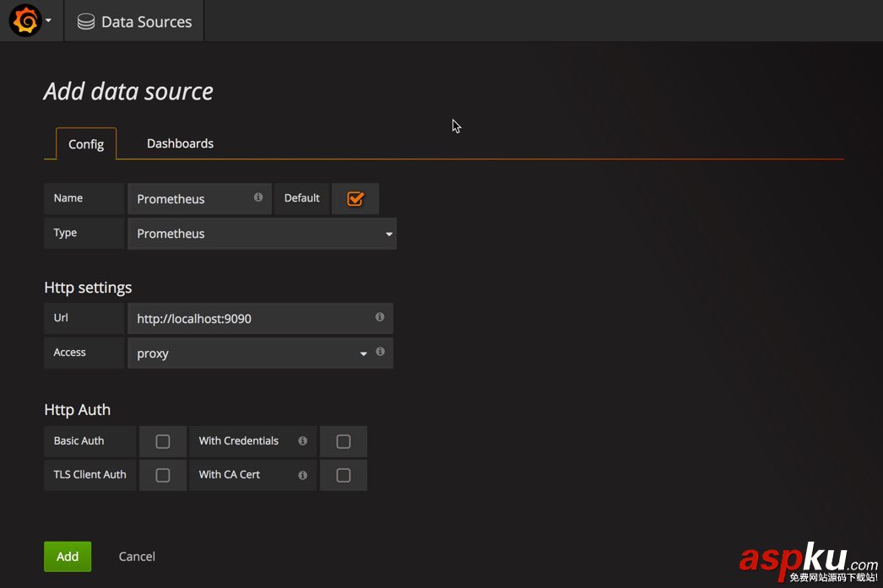Show info tooltip for the Name field
This screenshot has width=883, height=588.
[258, 197]
